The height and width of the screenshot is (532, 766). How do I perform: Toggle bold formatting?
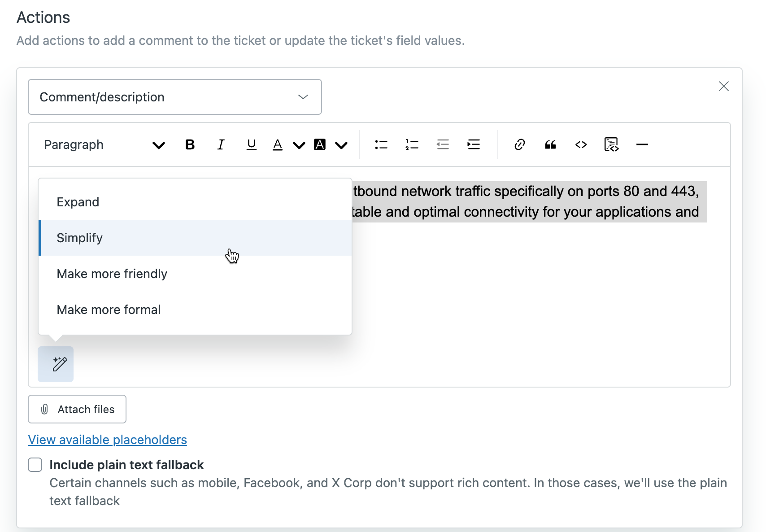coord(190,144)
